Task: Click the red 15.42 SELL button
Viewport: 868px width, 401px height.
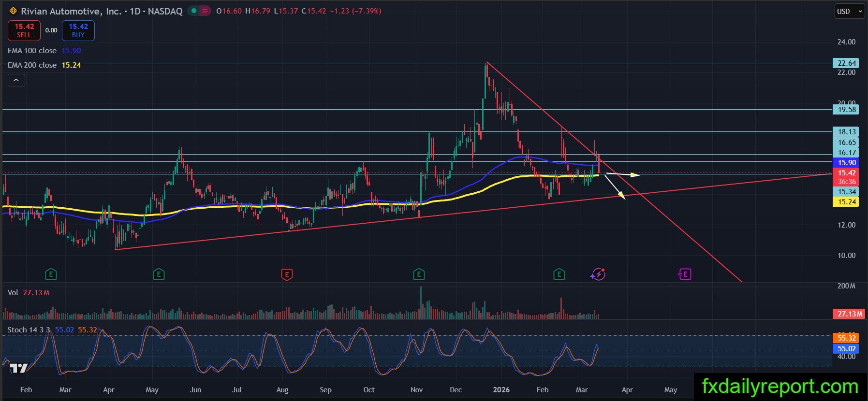Action: [24, 30]
